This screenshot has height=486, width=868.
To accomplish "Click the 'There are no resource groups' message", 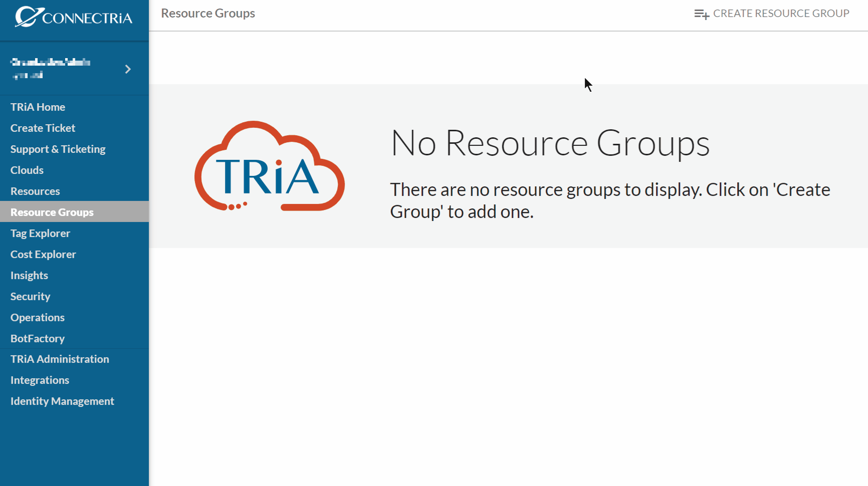I will (610, 200).
